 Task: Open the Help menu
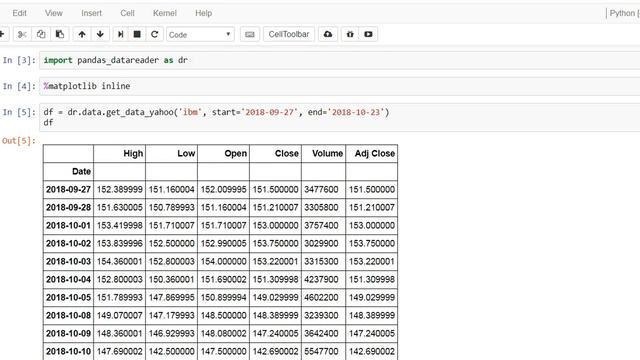pyautogui.click(x=203, y=13)
